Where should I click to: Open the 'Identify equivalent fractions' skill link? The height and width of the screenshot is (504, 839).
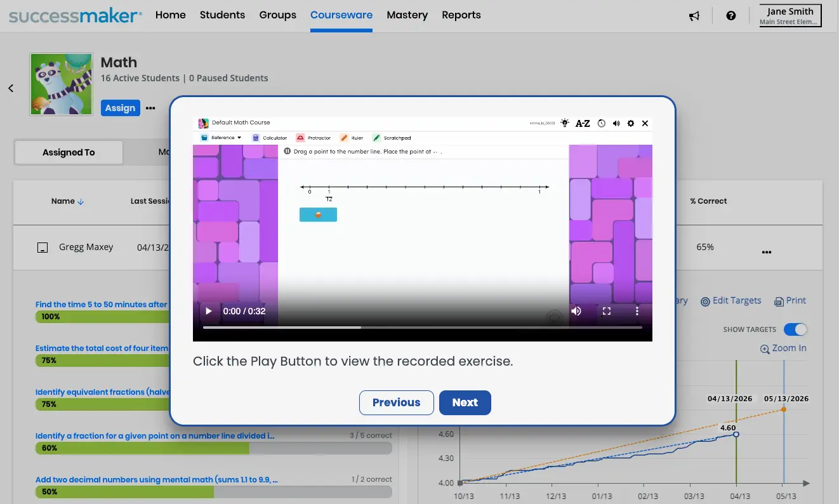(102, 392)
